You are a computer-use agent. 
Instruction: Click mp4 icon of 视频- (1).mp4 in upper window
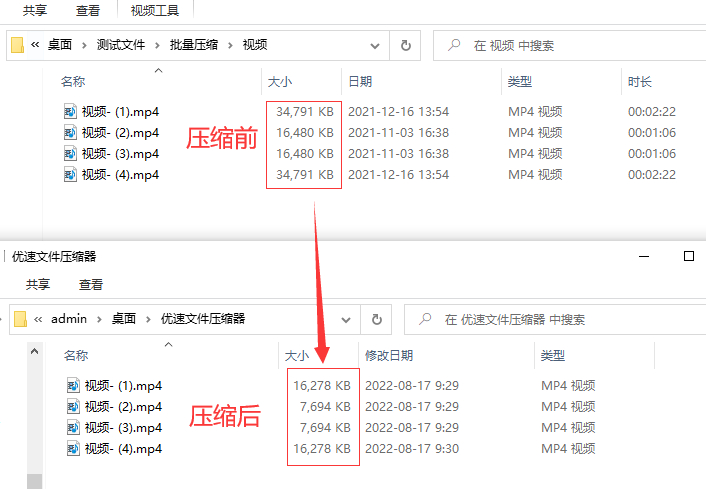click(70, 111)
